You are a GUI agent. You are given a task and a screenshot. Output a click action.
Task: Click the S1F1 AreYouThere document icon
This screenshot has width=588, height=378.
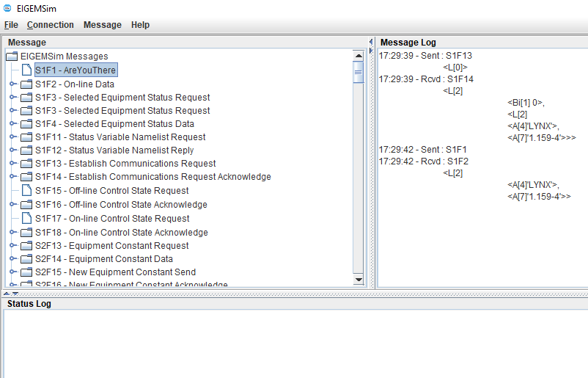point(26,70)
